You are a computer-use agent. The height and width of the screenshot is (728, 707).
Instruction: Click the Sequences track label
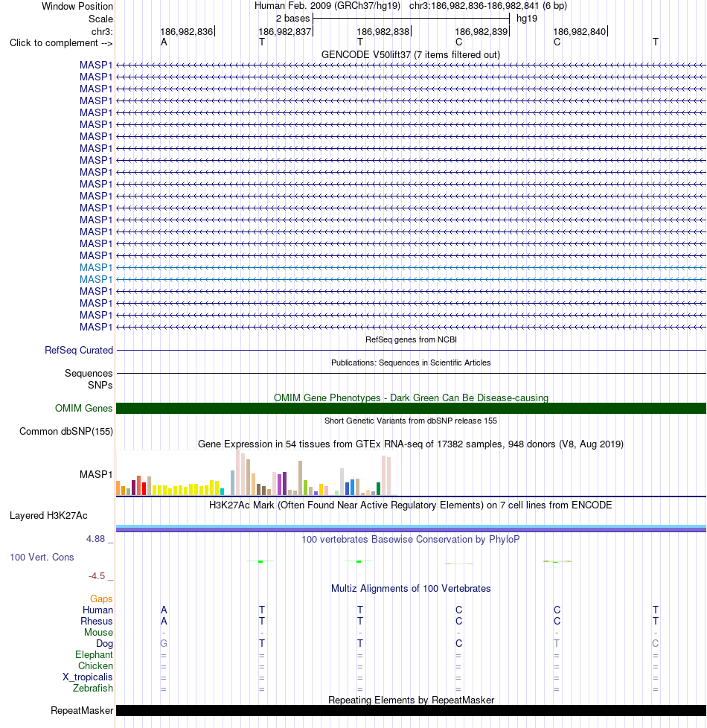point(89,373)
